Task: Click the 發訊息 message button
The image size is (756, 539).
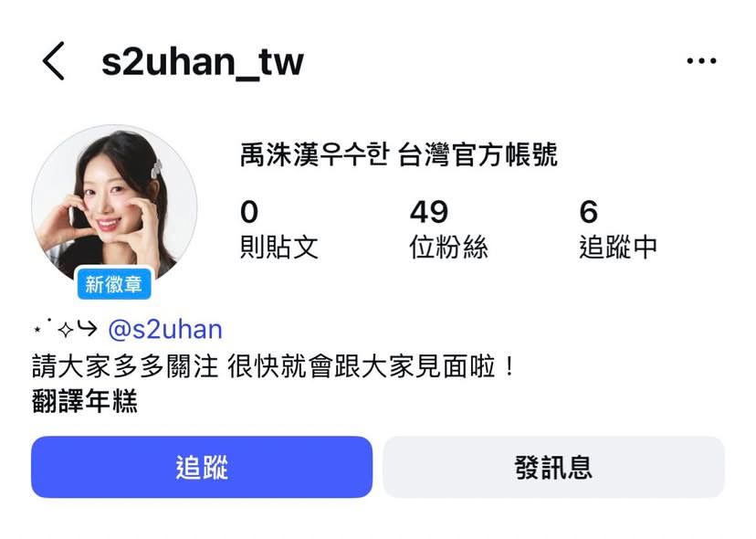Action: tap(553, 467)
